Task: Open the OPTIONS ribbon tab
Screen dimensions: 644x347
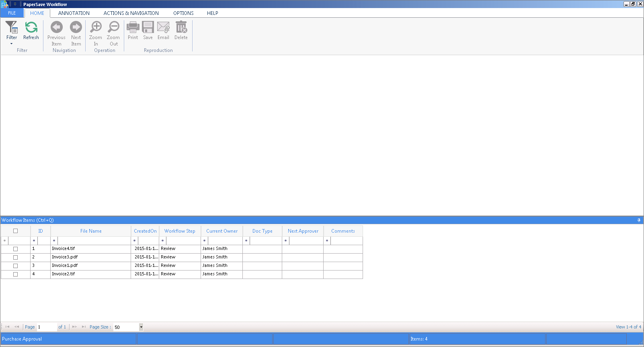Action: point(183,13)
